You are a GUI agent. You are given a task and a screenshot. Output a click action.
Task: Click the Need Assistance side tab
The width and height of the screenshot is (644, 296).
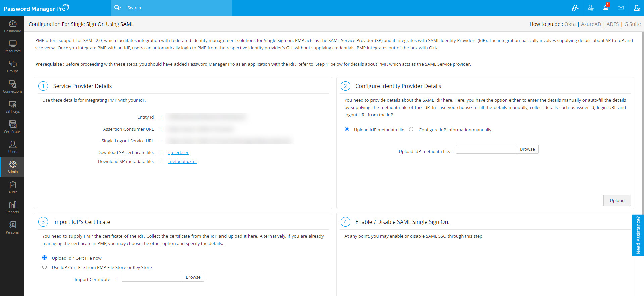pyautogui.click(x=638, y=235)
